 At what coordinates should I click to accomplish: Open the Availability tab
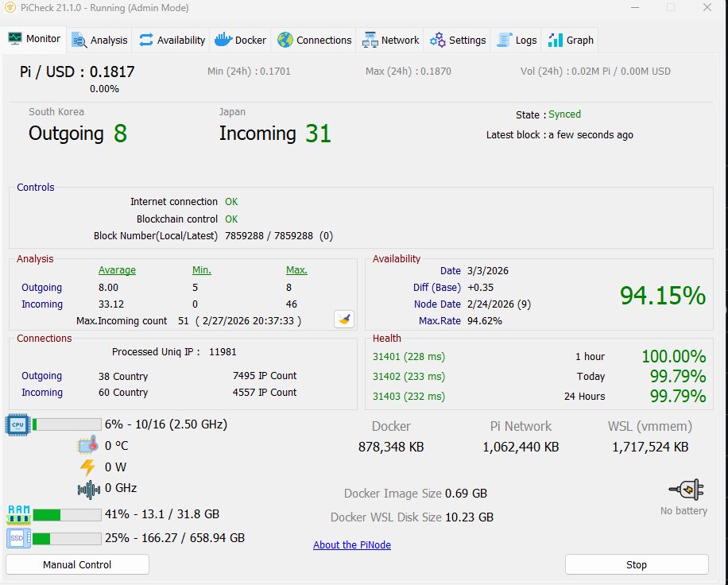172,41
